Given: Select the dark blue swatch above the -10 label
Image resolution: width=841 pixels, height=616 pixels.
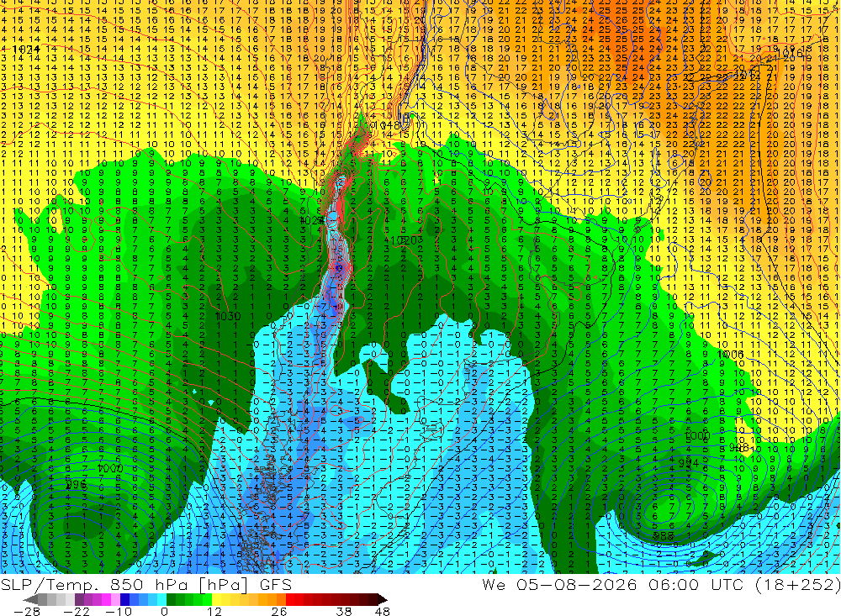Looking at the screenshot, I should pos(125,599).
